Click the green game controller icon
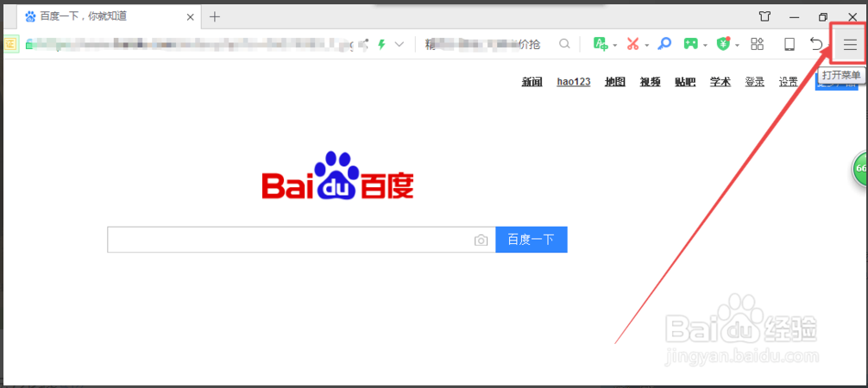 tap(690, 44)
